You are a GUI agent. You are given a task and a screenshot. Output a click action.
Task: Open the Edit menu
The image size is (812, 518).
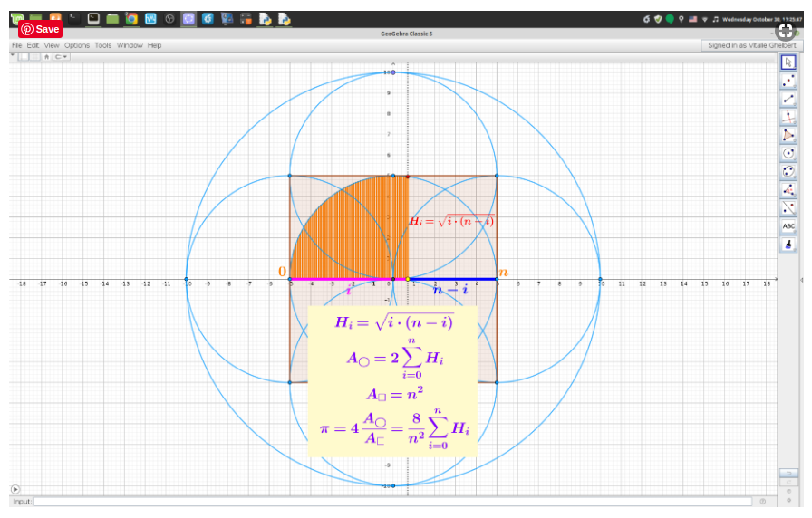33,45
